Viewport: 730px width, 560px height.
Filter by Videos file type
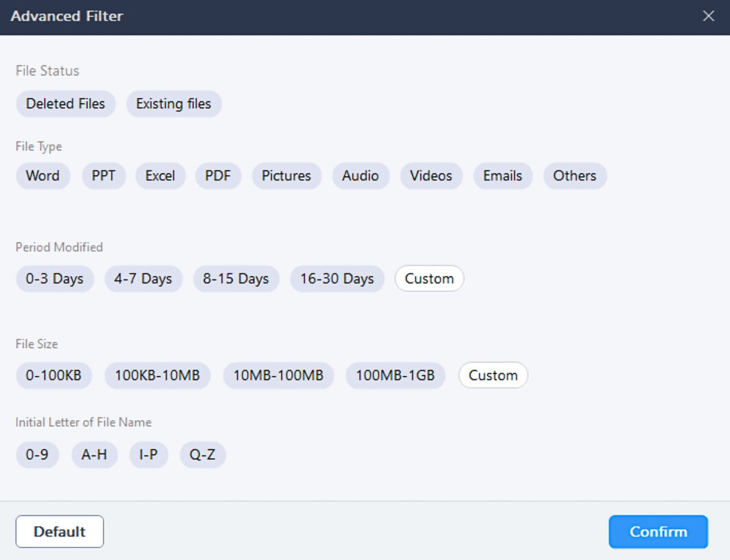431,176
